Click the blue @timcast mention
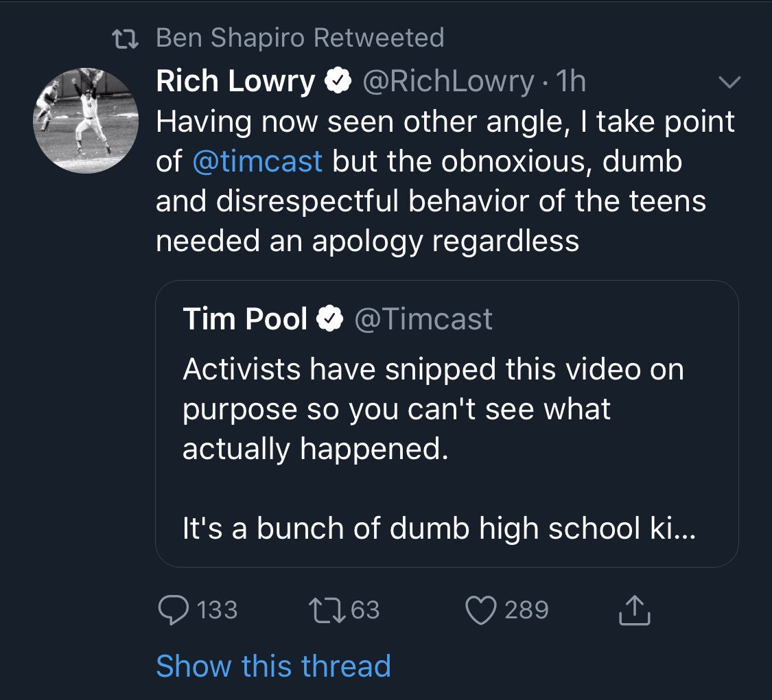Viewport: 772px width, 700px height. pyautogui.click(x=257, y=161)
